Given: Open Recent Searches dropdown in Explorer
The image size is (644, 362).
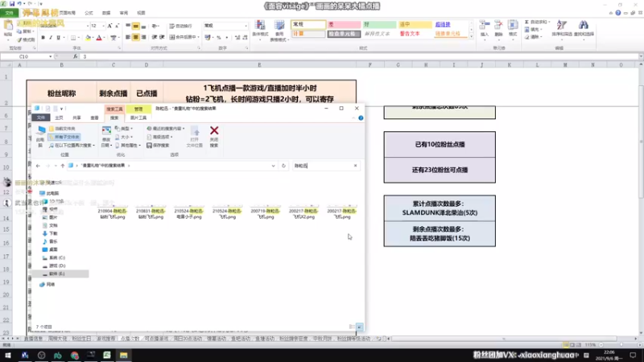Looking at the screenshot, I should coord(166,129).
